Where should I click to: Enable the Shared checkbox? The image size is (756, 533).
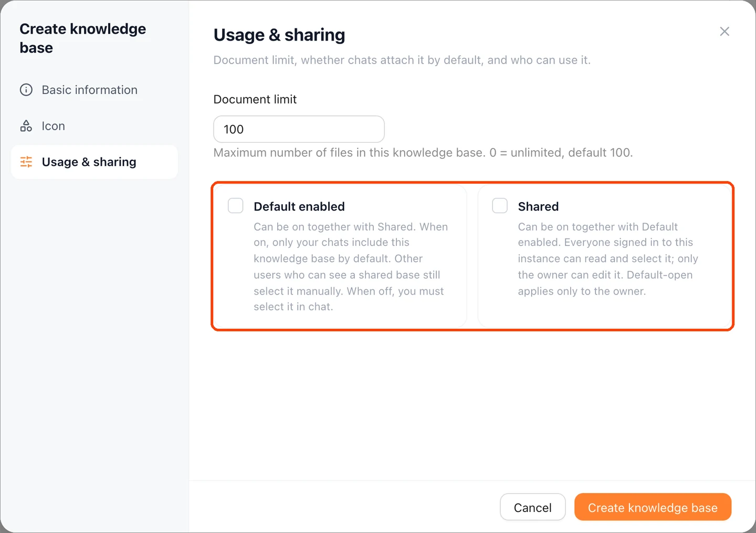(500, 205)
